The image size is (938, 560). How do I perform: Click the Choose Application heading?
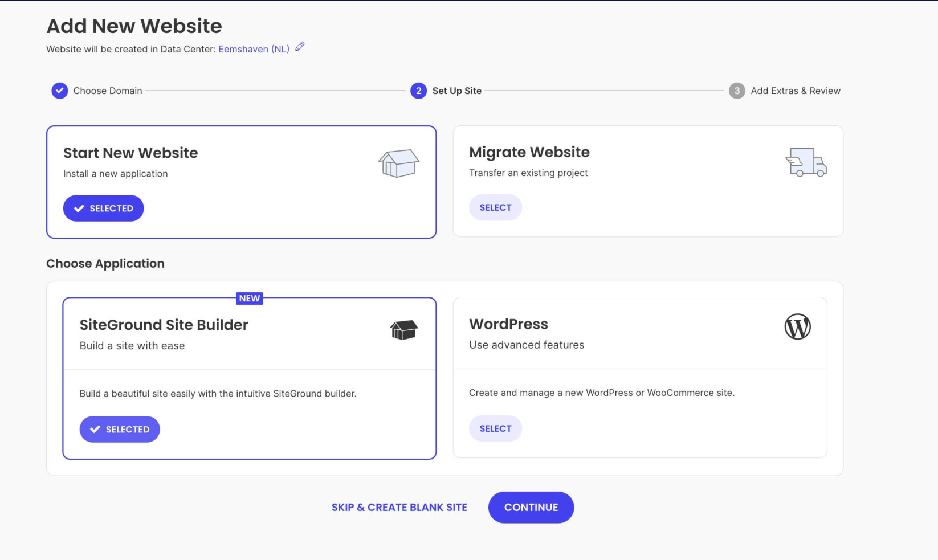point(105,264)
